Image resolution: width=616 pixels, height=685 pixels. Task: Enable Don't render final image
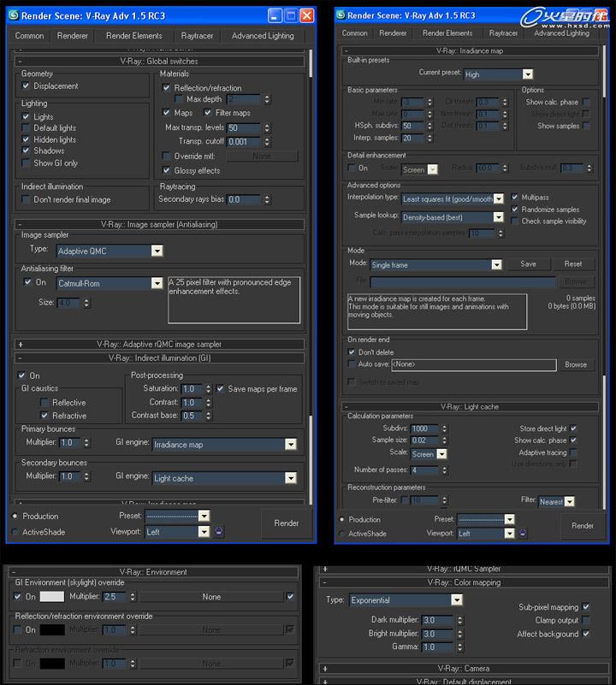pyautogui.click(x=26, y=199)
